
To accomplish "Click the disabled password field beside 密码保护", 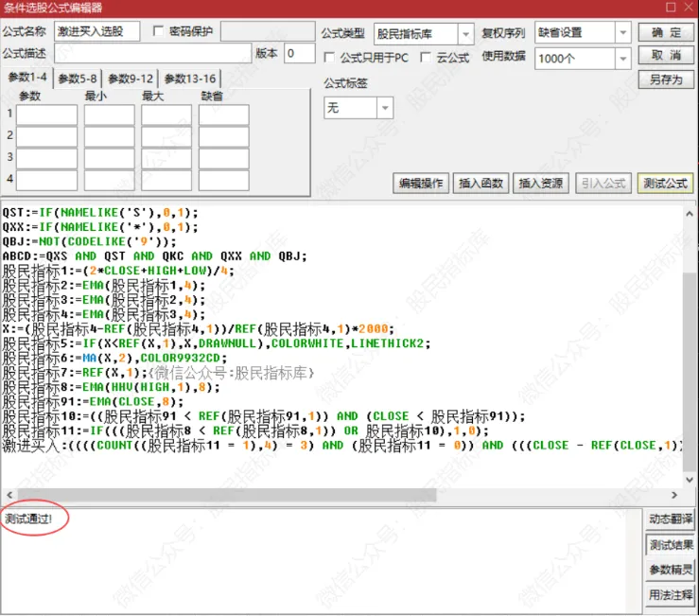I will click(268, 31).
